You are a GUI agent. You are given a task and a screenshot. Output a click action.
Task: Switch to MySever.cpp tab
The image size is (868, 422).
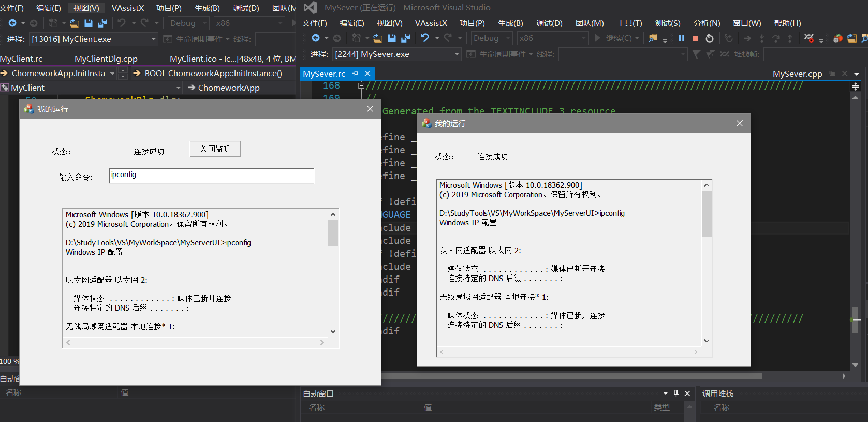797,74
